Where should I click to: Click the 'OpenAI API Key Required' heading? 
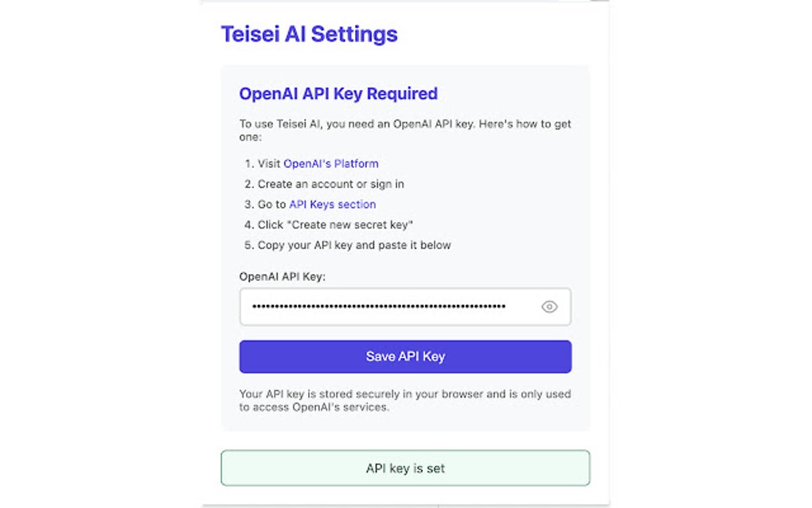click(x=338, y=93)
